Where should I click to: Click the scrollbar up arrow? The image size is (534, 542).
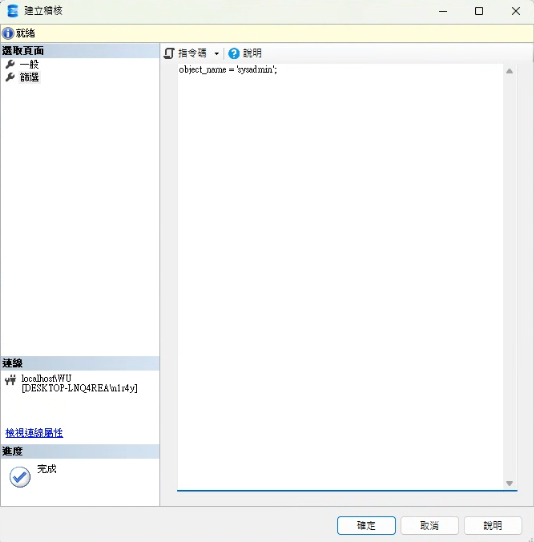click(x=509, y=71)
